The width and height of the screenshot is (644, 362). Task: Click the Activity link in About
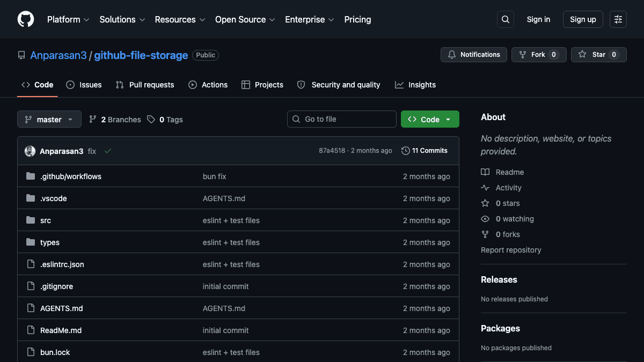point(501,188)
